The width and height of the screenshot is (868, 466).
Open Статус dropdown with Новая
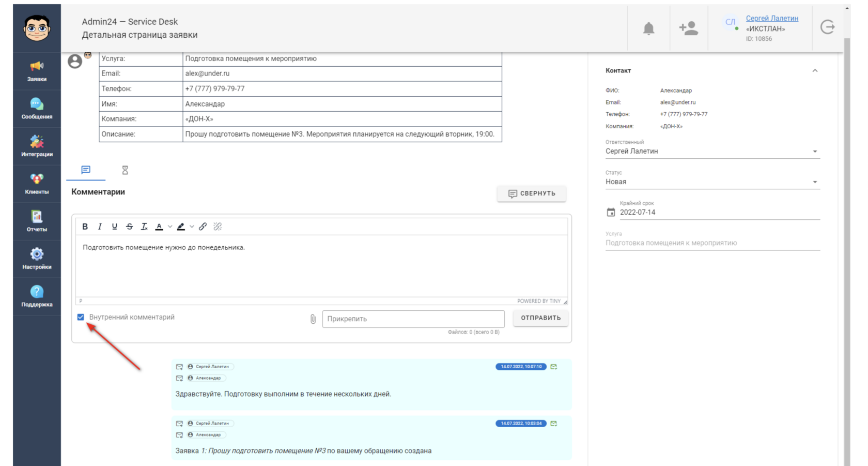(712, 182)
